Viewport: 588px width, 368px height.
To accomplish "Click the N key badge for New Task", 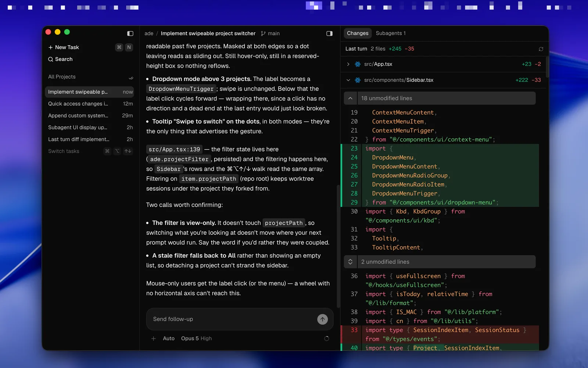I will coord(129,47).
